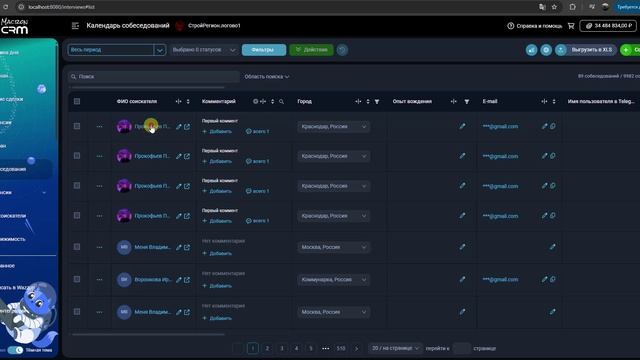Viewport: 640px width, 360px height.
Task: Open the round gear settings button
Action: [x=546, y=50]
